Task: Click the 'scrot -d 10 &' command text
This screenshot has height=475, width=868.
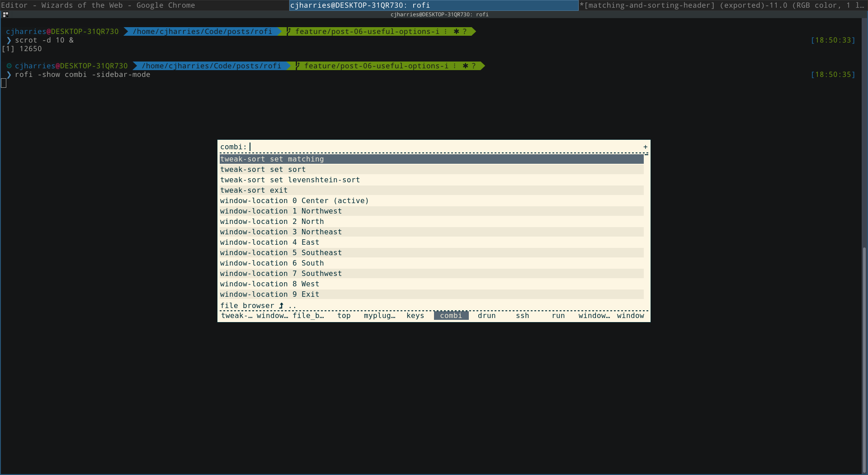Action: [44, 40]
